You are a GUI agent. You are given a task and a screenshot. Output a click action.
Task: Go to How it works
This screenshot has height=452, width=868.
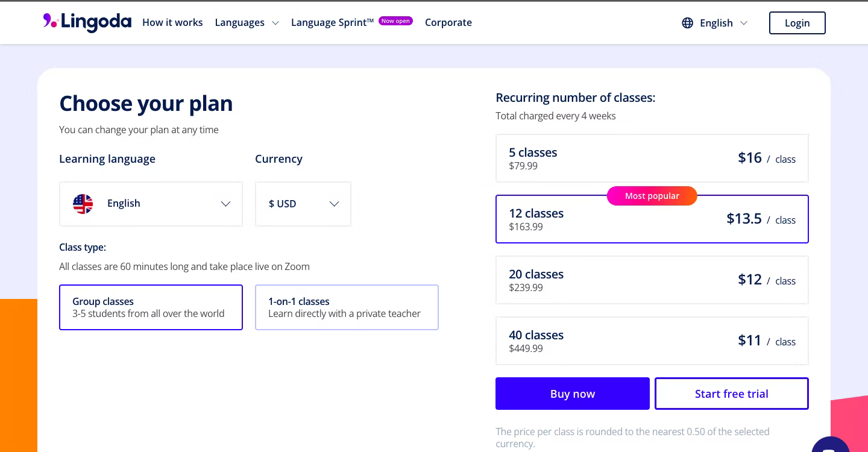(172, 23)
